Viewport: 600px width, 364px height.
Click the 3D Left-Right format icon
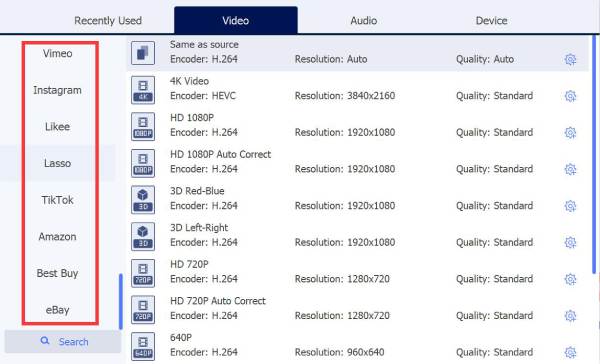(x=143, y=237)
